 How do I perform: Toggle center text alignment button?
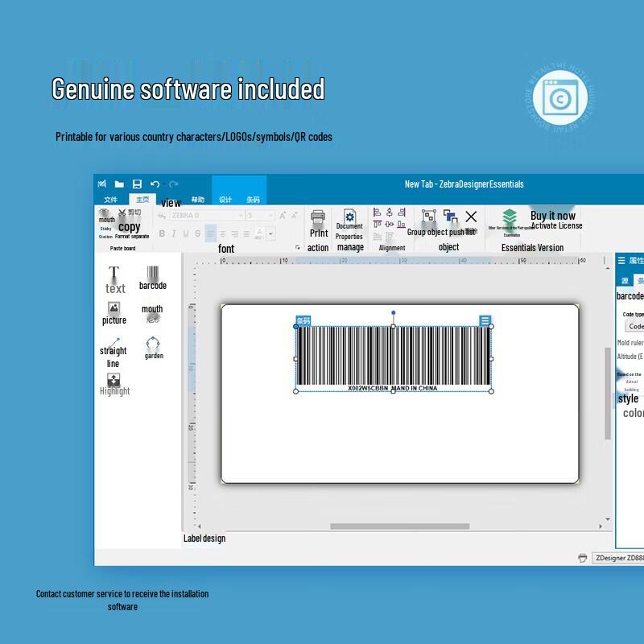(x=223, y=233)
